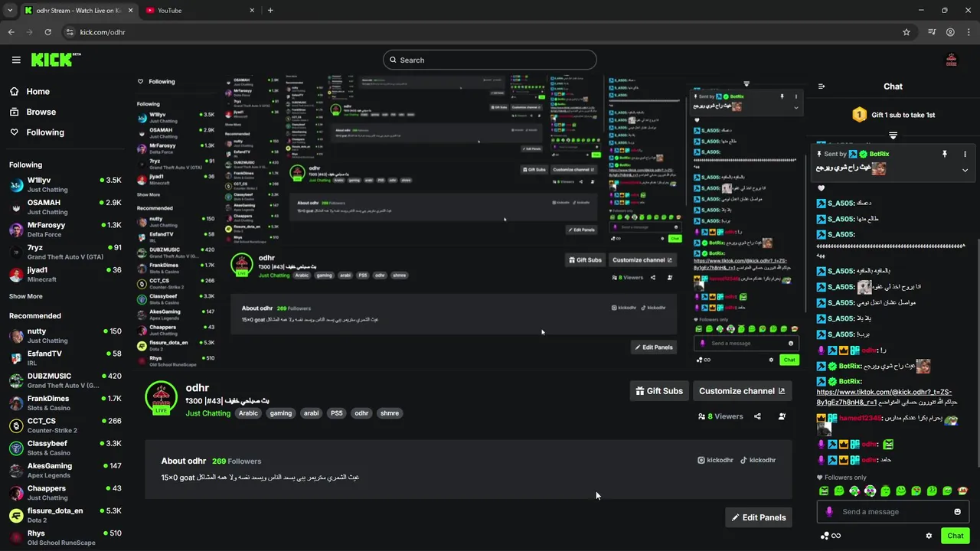This screenshot has width=980, height=551.
Task: Open the TikTok link in BotRix chat message
Action: tap(884, 396)
